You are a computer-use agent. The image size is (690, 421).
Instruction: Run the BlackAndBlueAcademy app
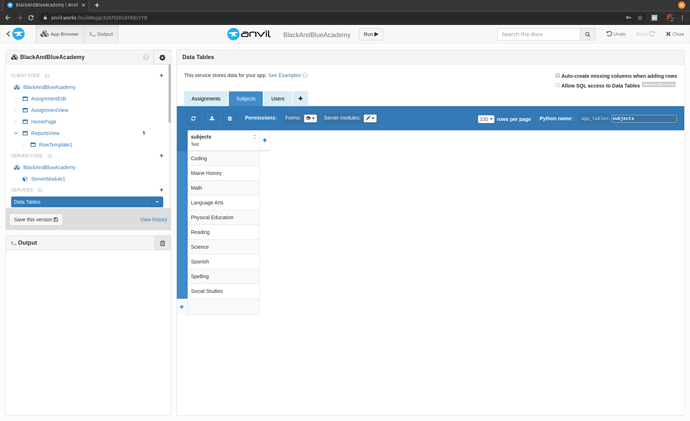tap(371, 34)
